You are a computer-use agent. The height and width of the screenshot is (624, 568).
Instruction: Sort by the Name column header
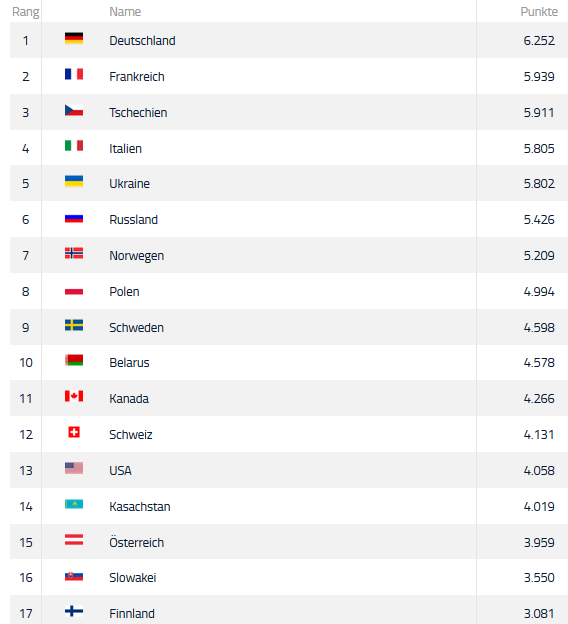125,12
